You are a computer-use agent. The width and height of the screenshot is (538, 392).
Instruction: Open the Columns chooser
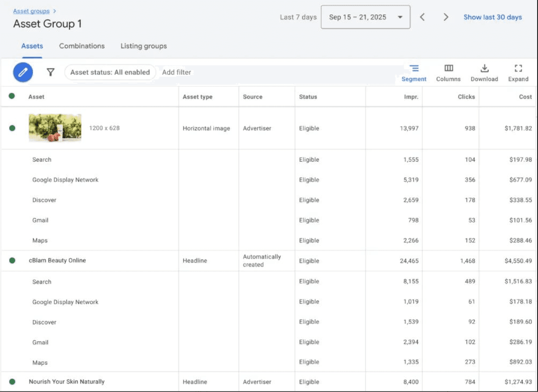pos(448,73)
